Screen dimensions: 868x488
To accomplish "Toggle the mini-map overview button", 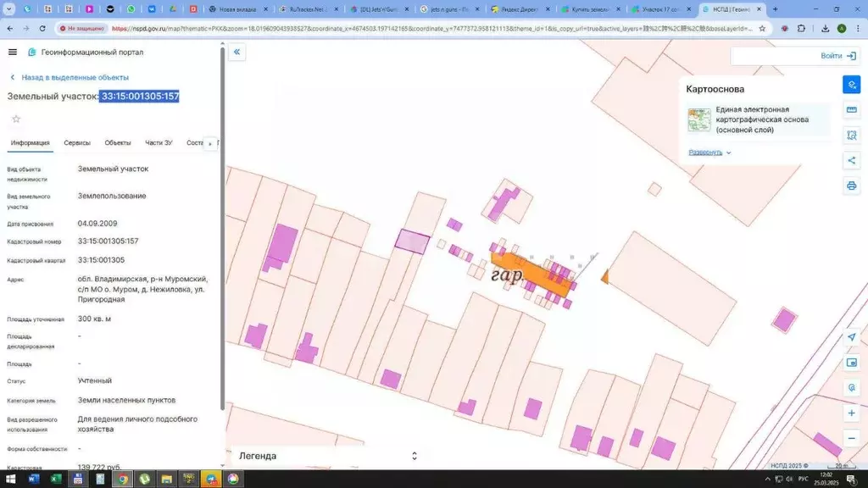I will 851,363.
